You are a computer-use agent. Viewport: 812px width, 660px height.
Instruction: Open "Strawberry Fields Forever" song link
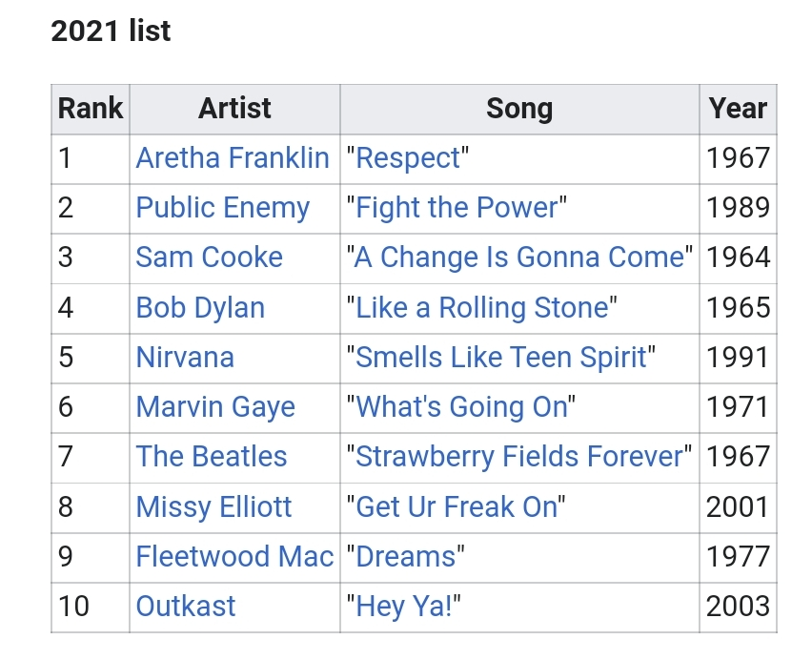[519, 457]
